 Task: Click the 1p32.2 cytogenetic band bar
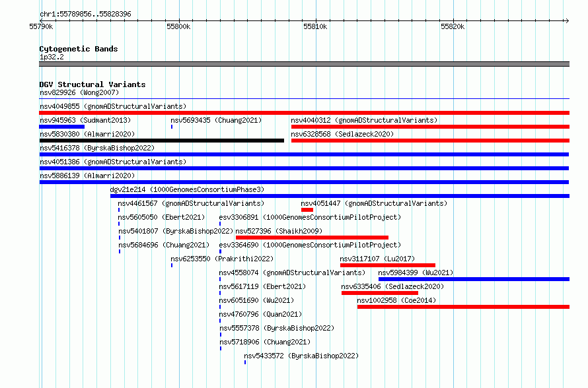(304, 64)
